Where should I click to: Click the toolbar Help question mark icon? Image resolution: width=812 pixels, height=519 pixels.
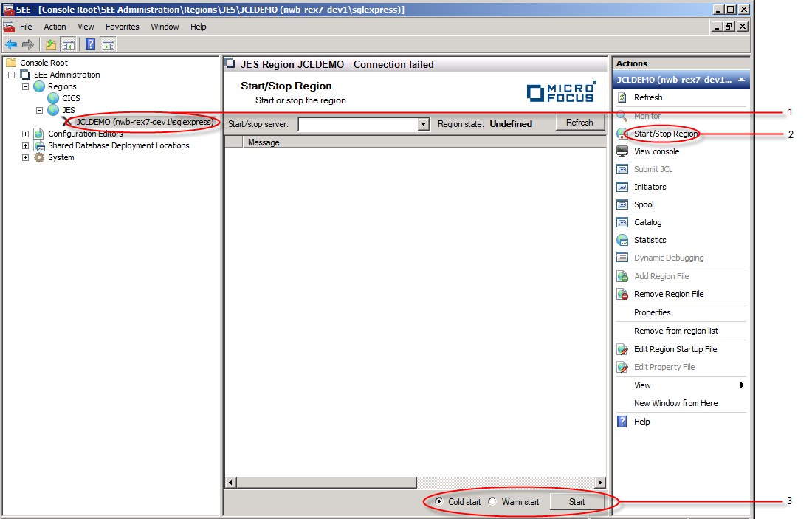click(90, 44)
